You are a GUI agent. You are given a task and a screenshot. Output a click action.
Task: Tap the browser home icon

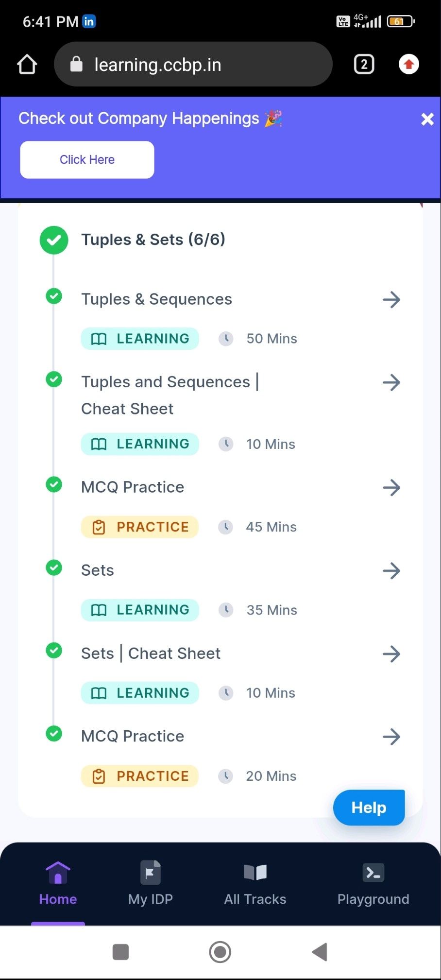[x=27, y=64]
